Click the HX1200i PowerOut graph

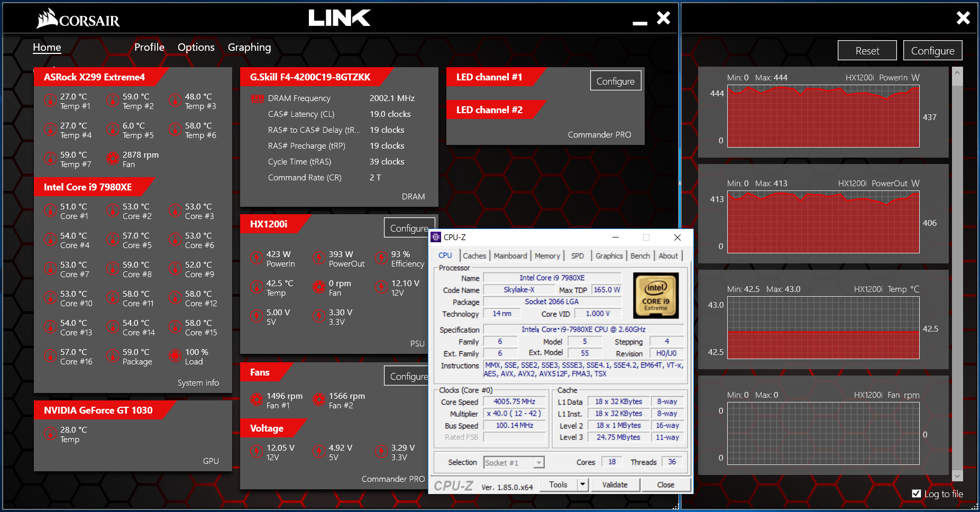[823, 222]
